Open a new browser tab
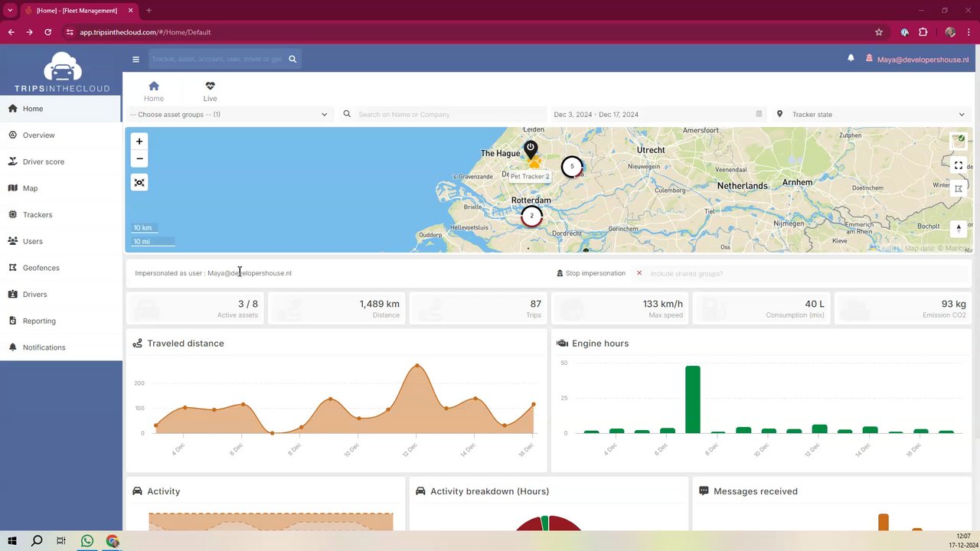Screen dimensions: 980x551 coord(149,10)
